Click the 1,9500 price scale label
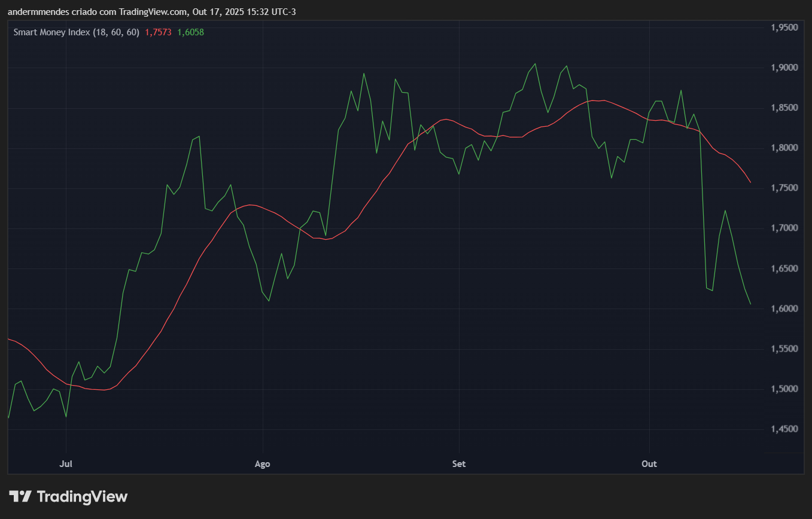The height and width of the screenshot is (519, 812). tap(784, 28)
